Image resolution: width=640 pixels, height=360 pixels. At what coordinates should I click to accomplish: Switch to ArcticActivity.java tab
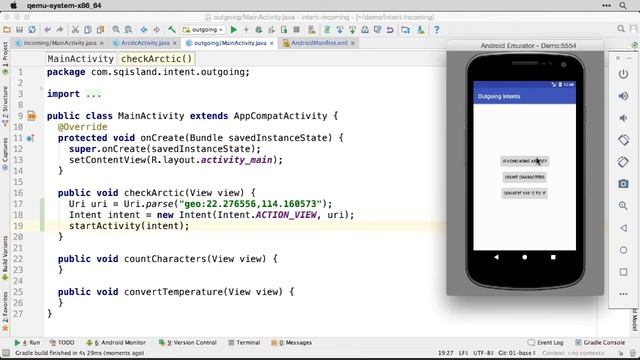pyautogui.click(x=145, y=43)
